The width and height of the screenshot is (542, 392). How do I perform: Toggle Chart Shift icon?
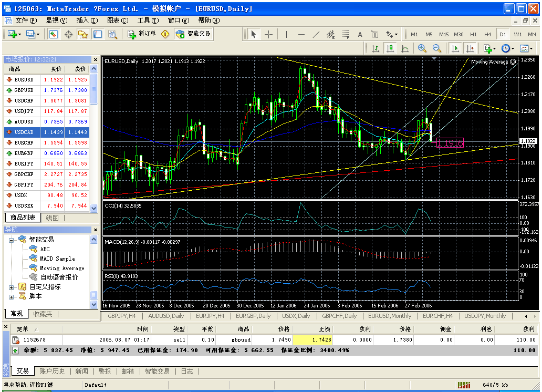(470, 48)
